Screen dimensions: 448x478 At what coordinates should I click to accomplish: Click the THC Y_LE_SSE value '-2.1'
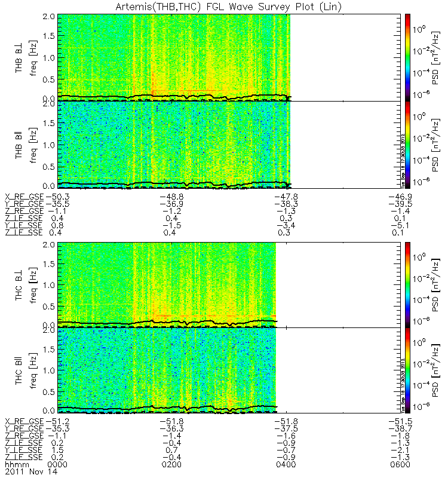pos(400,451)
